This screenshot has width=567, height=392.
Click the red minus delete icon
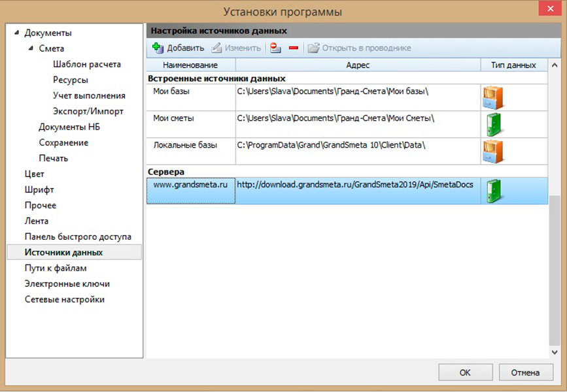[x=293, y=48]
